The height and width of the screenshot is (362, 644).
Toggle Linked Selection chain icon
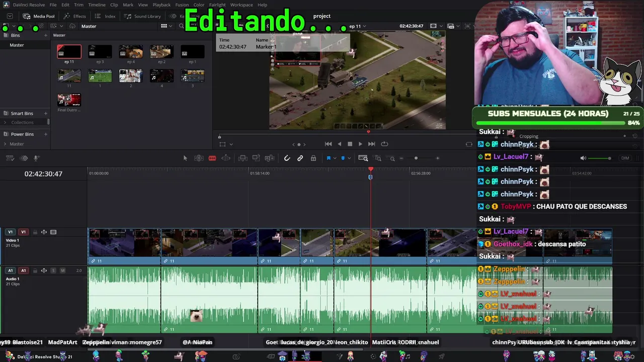click(300, 158)
